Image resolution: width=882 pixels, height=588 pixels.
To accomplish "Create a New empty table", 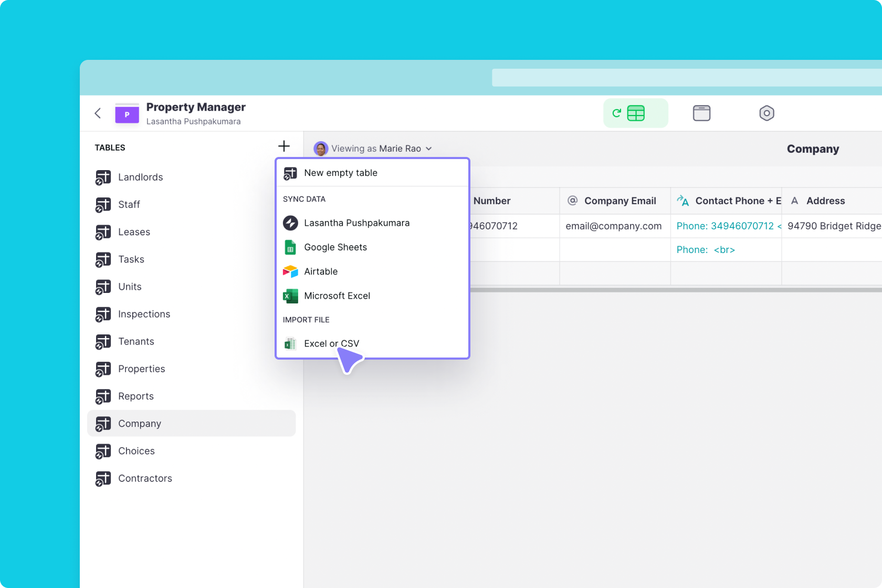I will point(340,173).
